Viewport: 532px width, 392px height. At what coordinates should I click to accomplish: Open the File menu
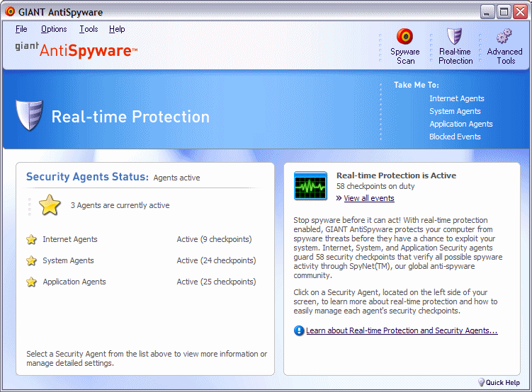click(x=21, y=29)
